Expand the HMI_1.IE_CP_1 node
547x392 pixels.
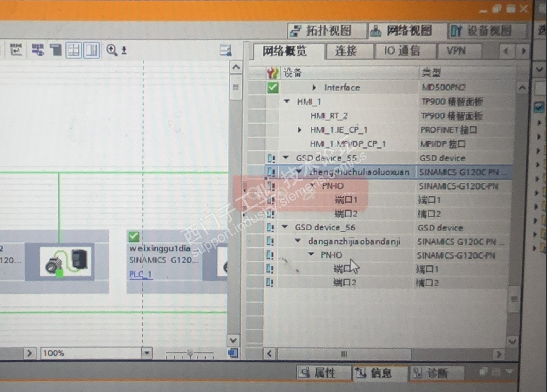(299, 130)
